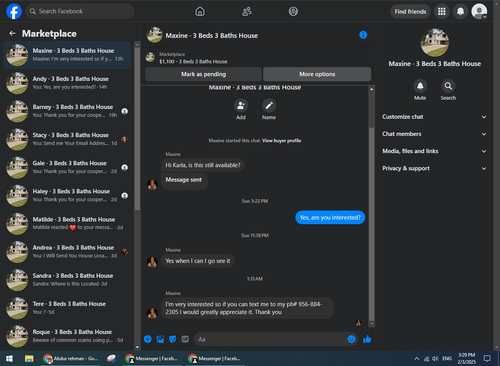Viewport: 500px width, 366px height.
Task: Open the Marketplace listing $1,100 link
Action: 193,62
